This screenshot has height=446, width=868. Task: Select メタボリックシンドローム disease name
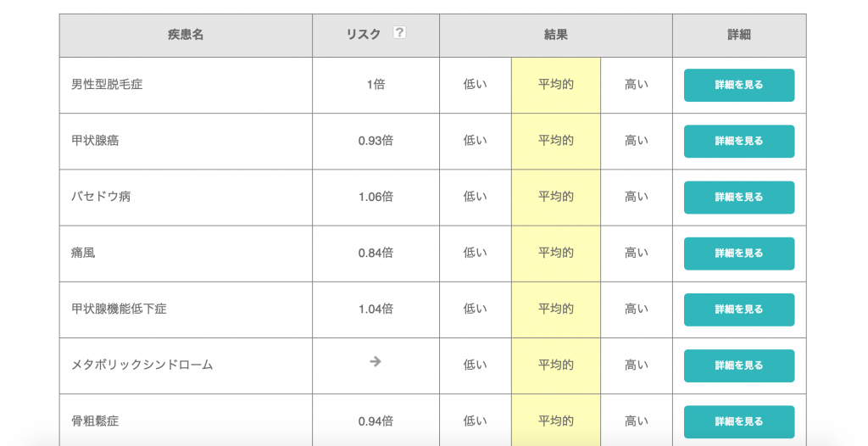tap(142, 365)
